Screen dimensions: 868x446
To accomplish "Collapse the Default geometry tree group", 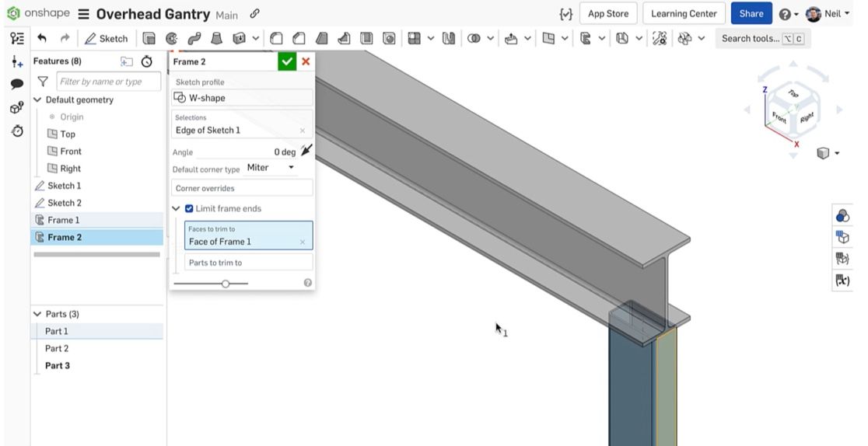I will point(37,99).
